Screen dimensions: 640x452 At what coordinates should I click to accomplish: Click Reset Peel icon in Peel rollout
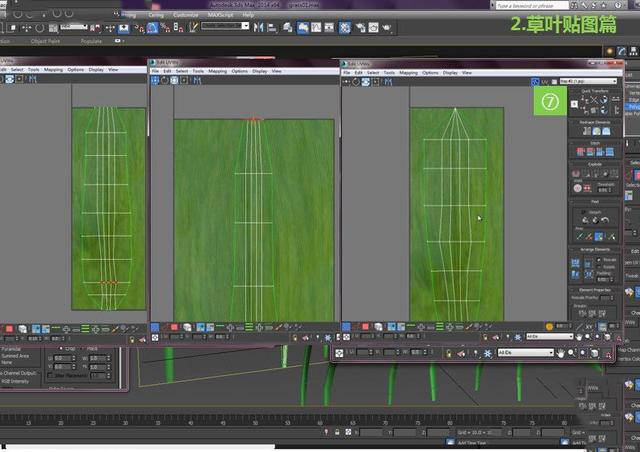[x=605, y=220]
